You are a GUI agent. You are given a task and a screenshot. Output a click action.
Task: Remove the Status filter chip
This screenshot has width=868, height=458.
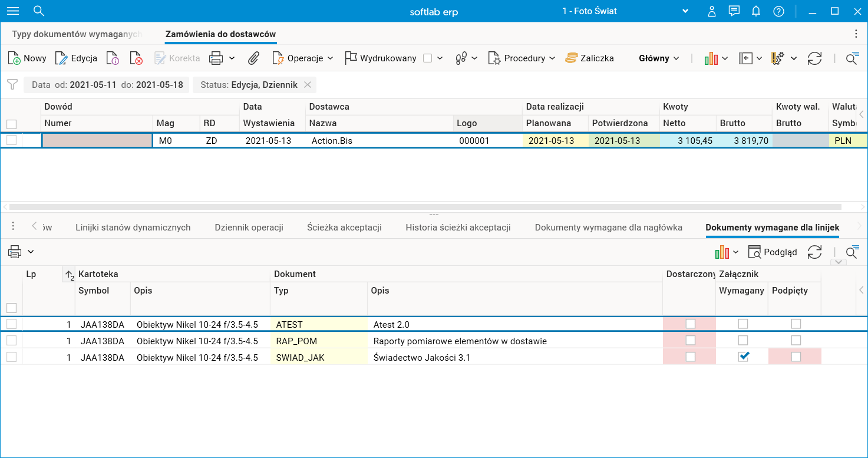click(307, 85)
